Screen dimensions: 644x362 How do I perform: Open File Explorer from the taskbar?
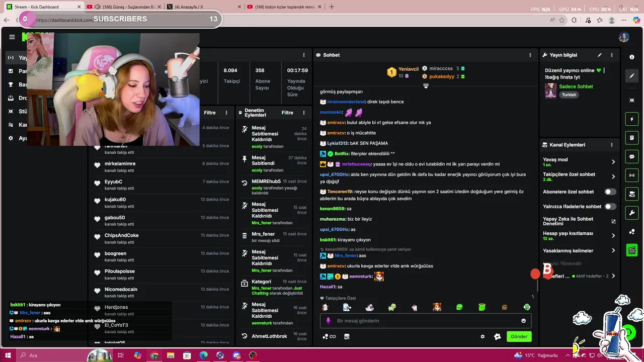click(x=171, y=355)
